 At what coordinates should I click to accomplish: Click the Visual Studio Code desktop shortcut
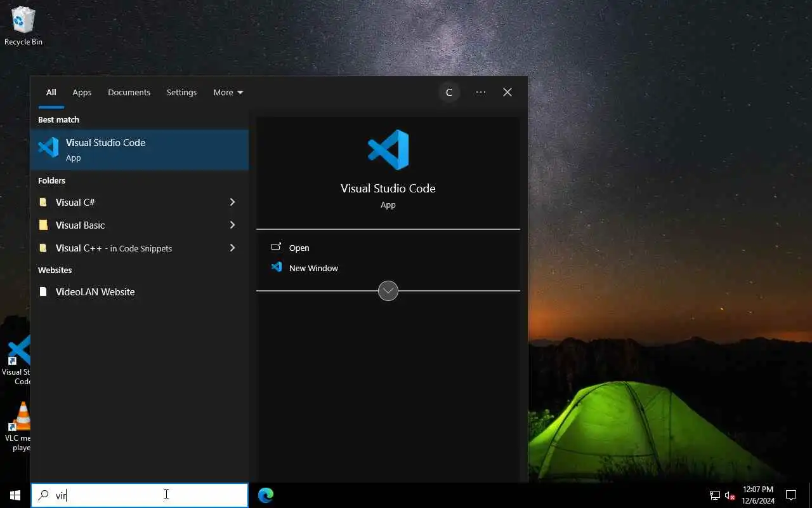pos(18,360)
